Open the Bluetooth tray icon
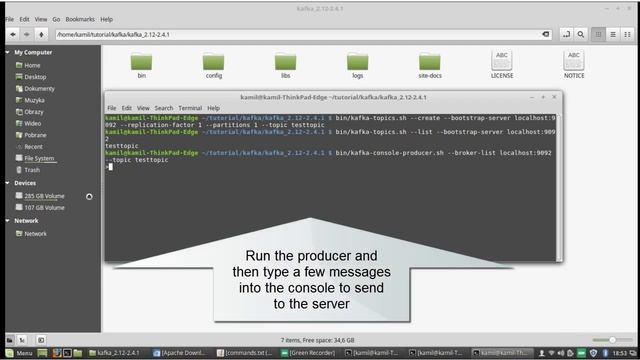Image resolution: width=640 pixels, height=360 pixels. click(x=605, y=353)
